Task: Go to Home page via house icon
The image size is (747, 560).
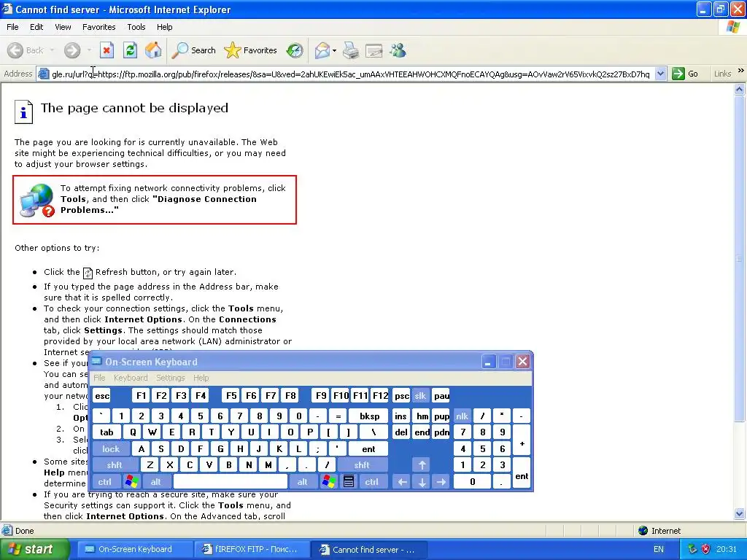Action: (x=153, y=50)
